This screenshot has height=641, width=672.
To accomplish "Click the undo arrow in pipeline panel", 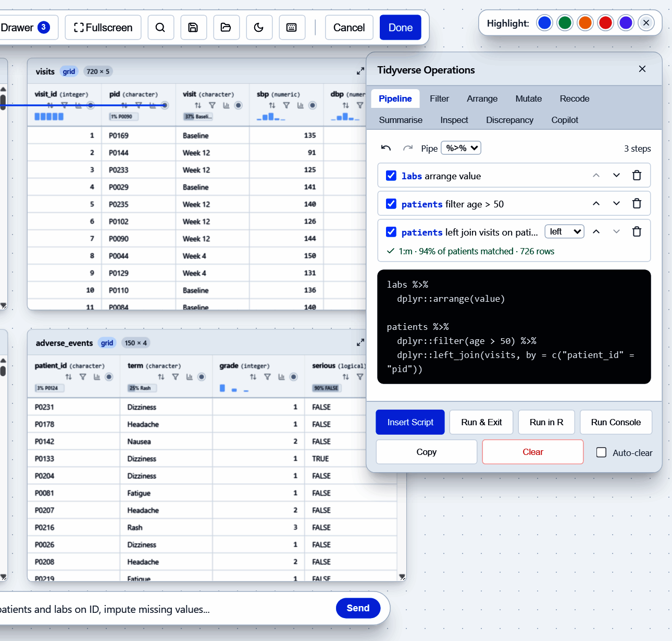I will point(386,148).
